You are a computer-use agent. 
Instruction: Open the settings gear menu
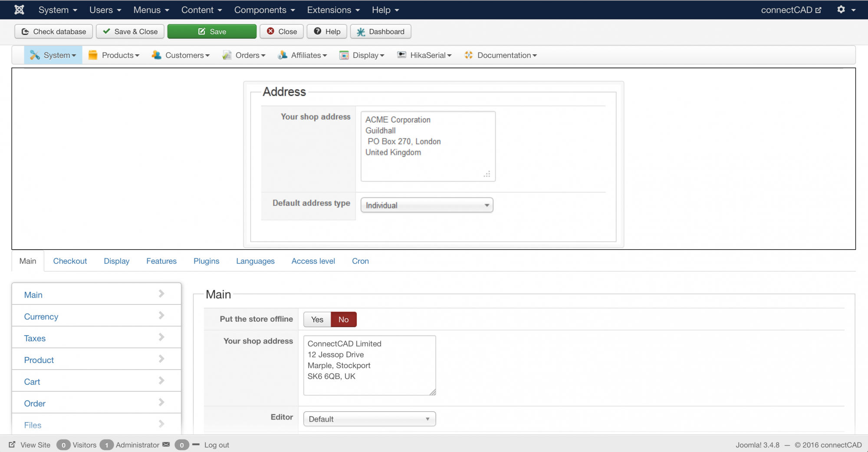[x=846, y=10]
